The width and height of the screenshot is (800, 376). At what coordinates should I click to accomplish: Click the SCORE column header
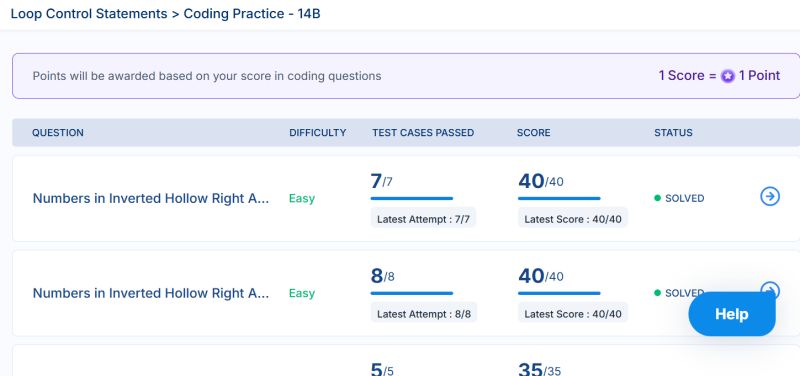[x=533, y=133]
